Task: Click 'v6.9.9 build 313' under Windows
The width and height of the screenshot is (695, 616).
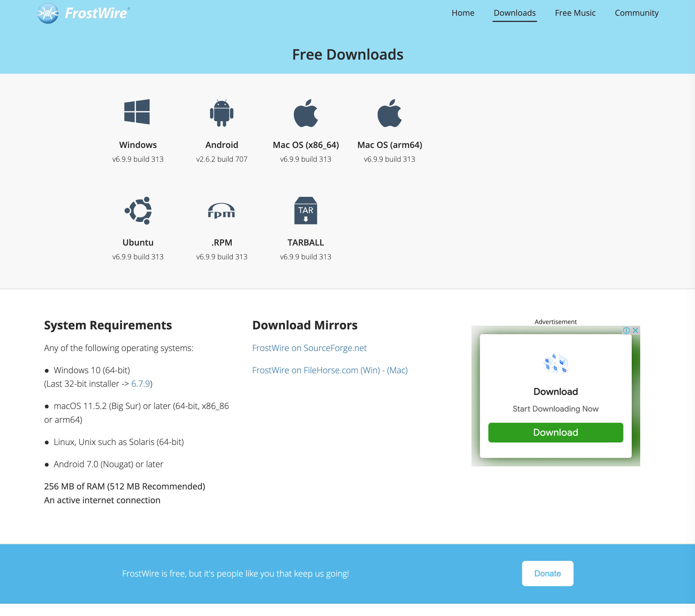Action: click(138, 159)
